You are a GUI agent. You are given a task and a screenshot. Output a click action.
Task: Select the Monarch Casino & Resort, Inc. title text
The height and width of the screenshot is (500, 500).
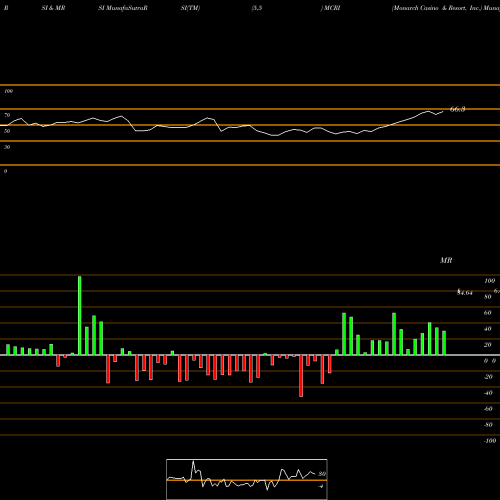click(x=437, y=8)
